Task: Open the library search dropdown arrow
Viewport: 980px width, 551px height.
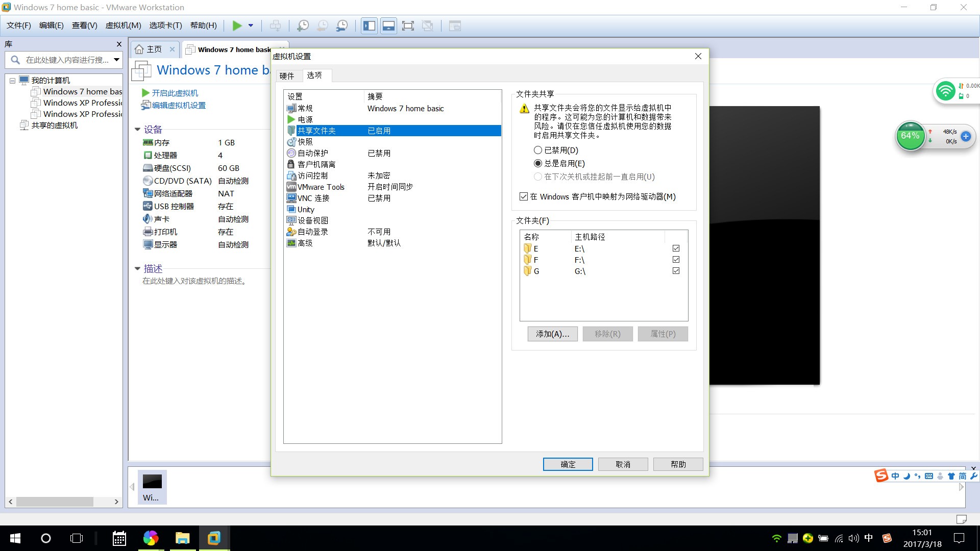Action: coord(117,60)
